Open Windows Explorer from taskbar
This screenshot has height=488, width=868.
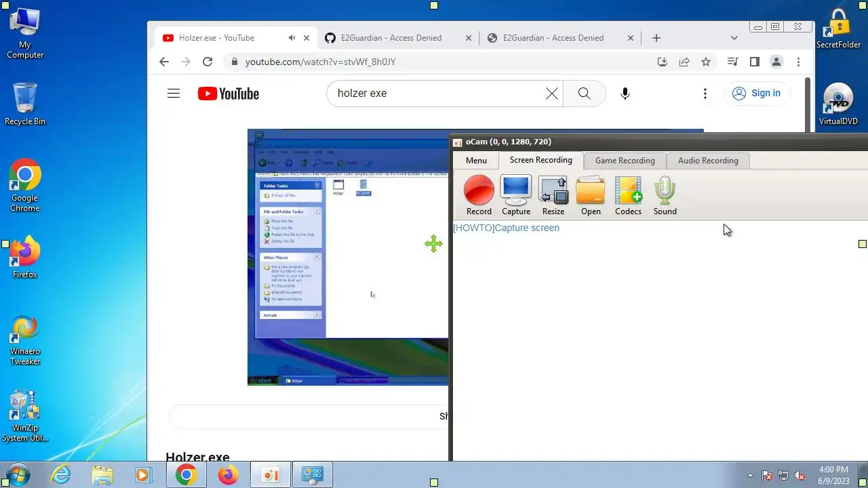[102, 474]
